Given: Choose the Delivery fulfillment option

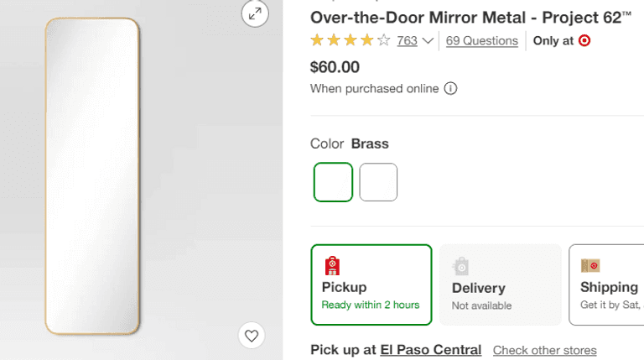Looking at the screenshot, I should coord(500,284).
